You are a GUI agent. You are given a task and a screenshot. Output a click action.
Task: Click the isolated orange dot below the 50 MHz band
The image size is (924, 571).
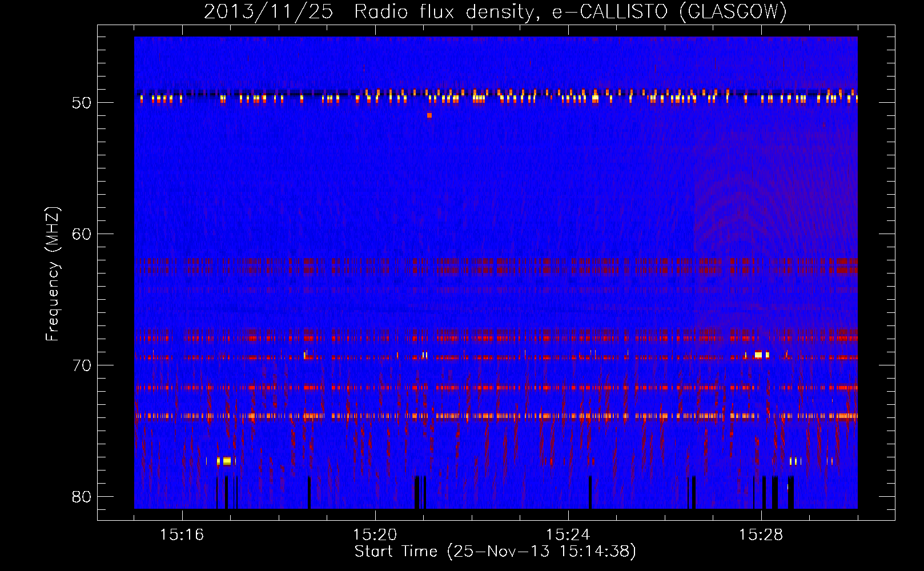coord(429,115)
